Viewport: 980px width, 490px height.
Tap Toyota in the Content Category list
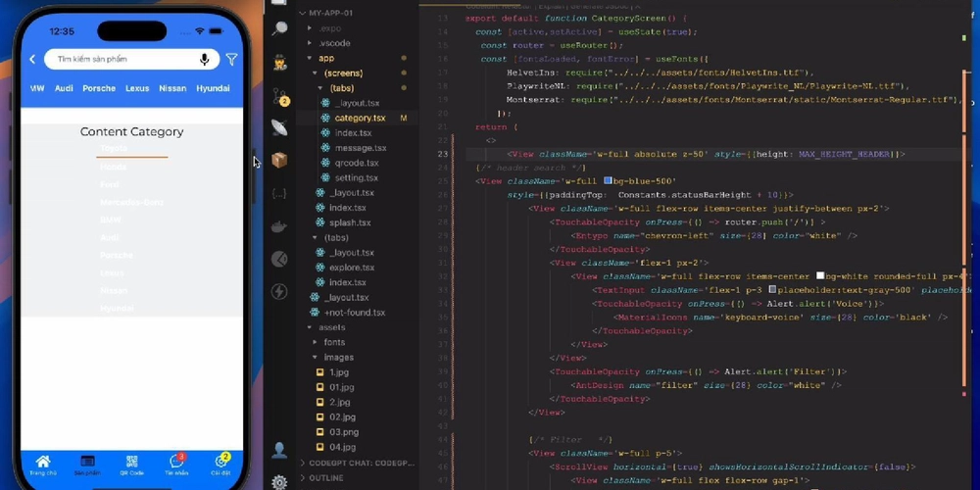click(x=114, y=148)
